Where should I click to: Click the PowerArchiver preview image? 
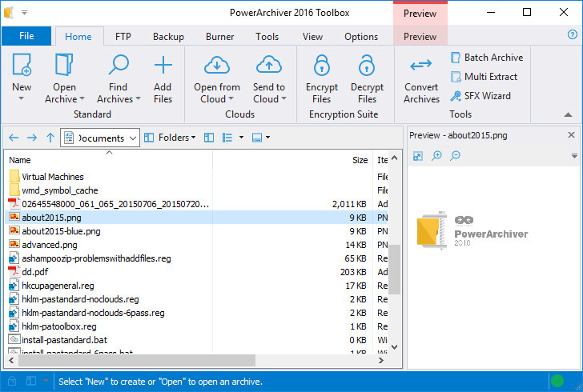[x=472, y=231]
